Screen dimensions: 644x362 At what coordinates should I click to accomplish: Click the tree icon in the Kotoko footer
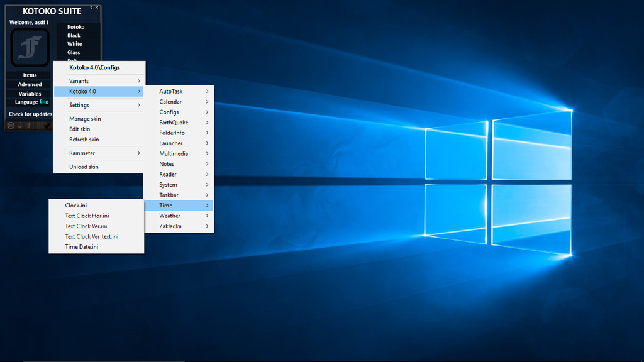coord(19,126)
